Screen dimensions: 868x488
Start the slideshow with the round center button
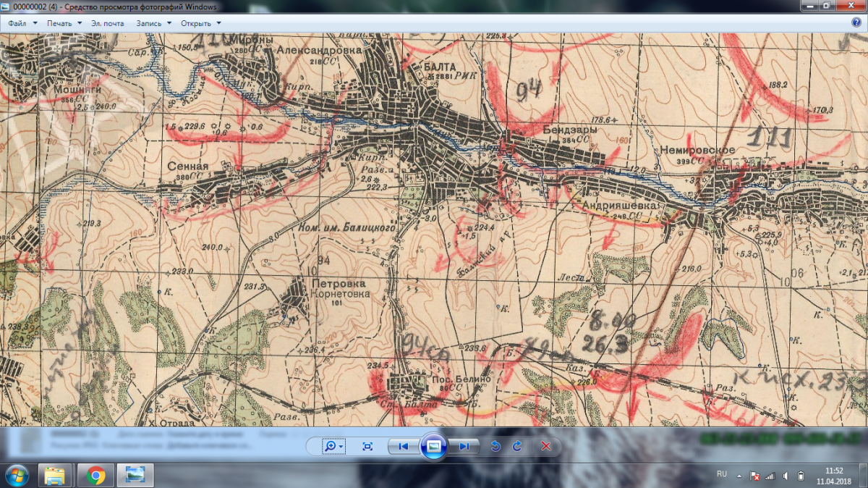[x=433, y=446]
